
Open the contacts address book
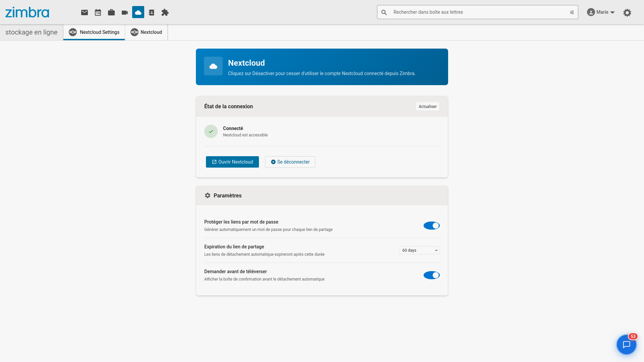(151, 12)
